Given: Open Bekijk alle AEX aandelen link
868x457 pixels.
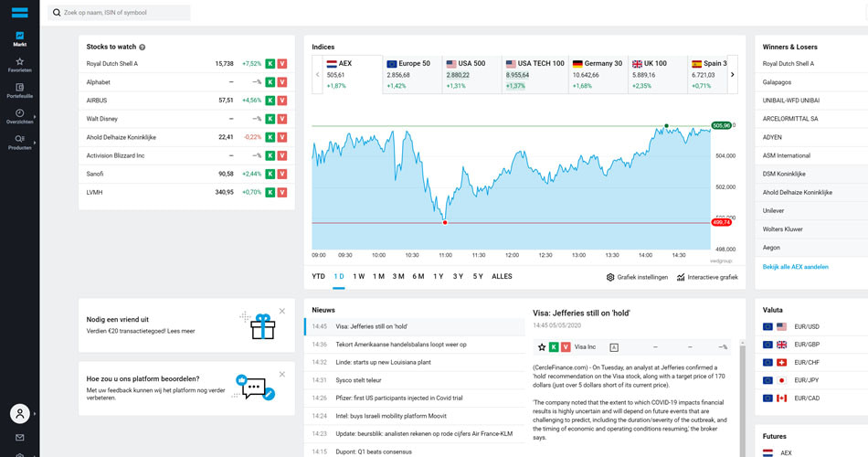Looking at the screenshot, I should (796, 267).
